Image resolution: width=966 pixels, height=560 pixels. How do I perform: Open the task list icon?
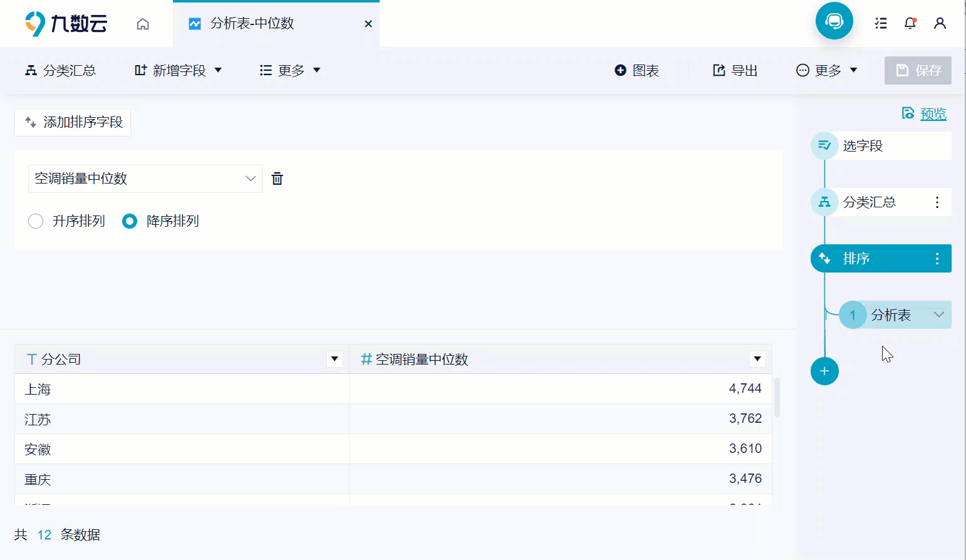coord(881,23)
